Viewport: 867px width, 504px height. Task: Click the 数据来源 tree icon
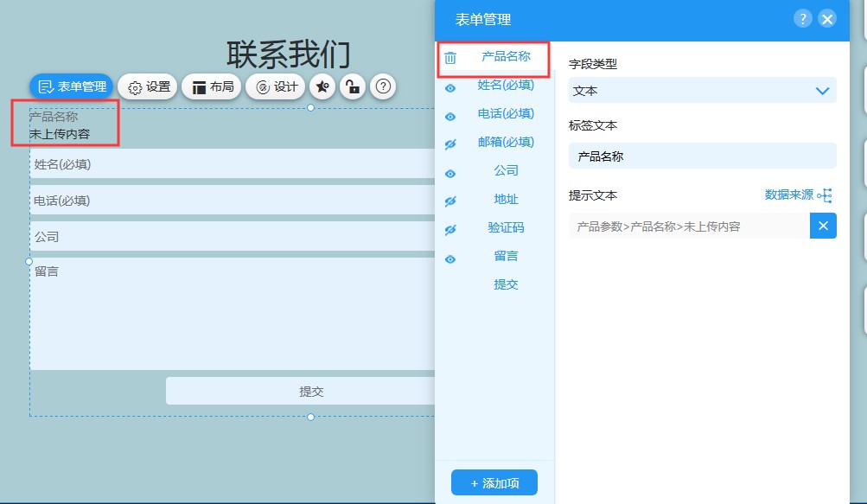pos(825,195)
